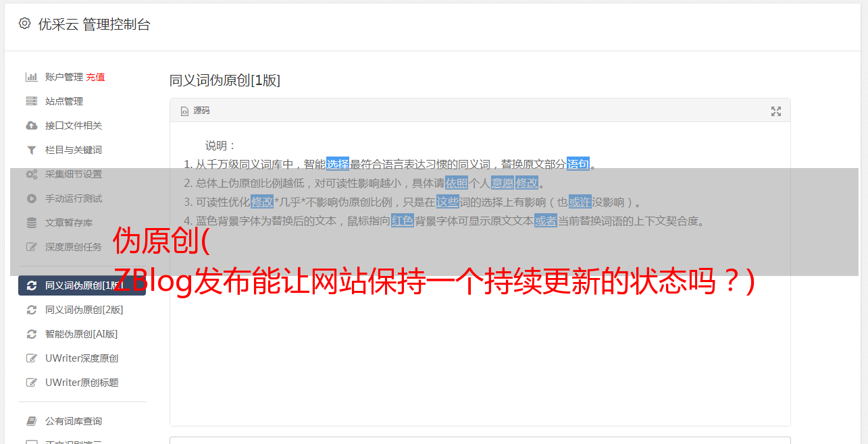Click highlighted word 红色 in line four
The width and height of the screenshot is (868, 444).
(x=403, y=221)
